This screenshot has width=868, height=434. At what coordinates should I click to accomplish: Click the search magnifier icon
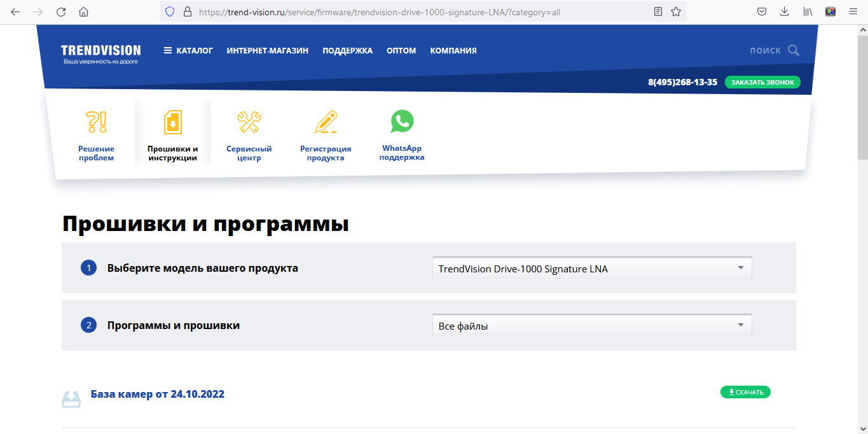(x=793, y=50)
